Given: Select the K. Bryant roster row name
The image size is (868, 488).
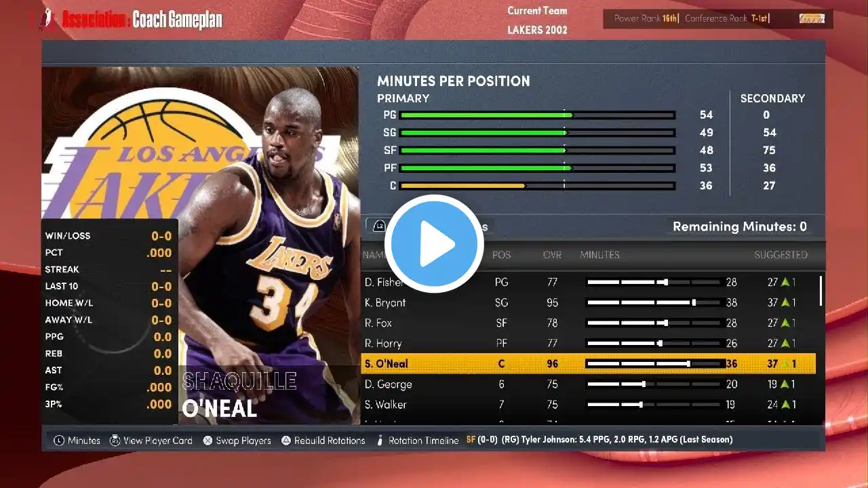Looking at the screenshot, I should click(x=385, y=302).
